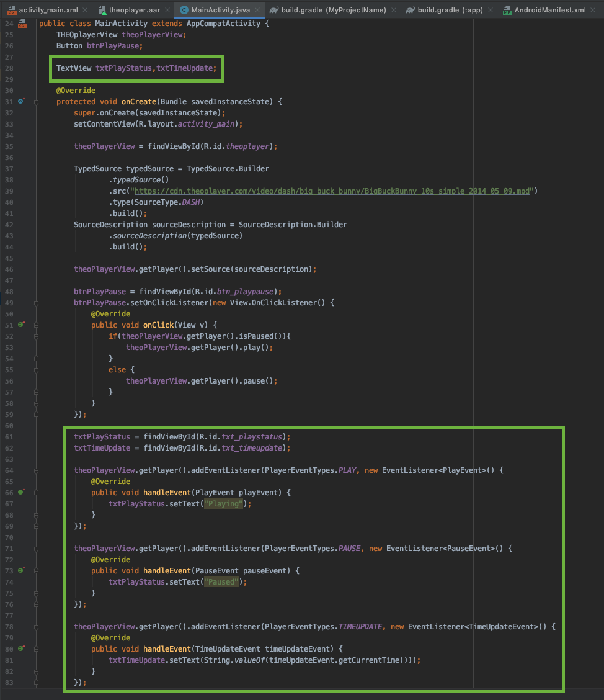Viewport: 604px width, 700px height.
Task: Click the TimeUpdateEvent handleEvent gutter icon on line 80
Action: (x=22, y=648)
